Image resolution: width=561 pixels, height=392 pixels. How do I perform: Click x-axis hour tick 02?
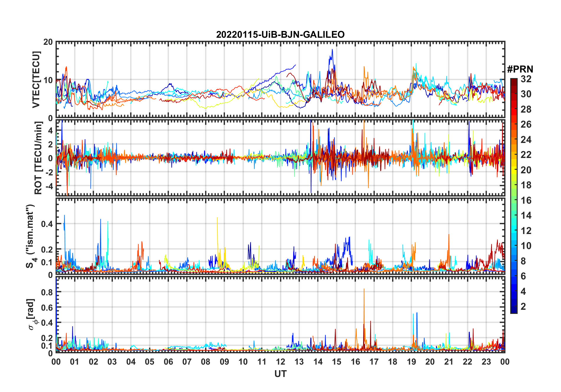tap(93, 362)
